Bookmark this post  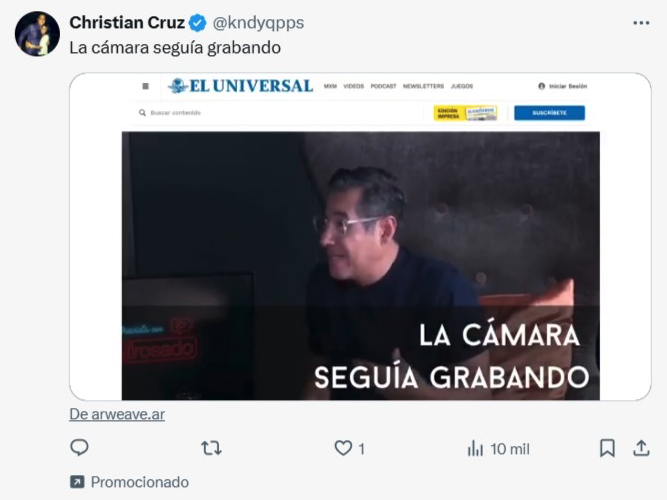pos(607,448)
